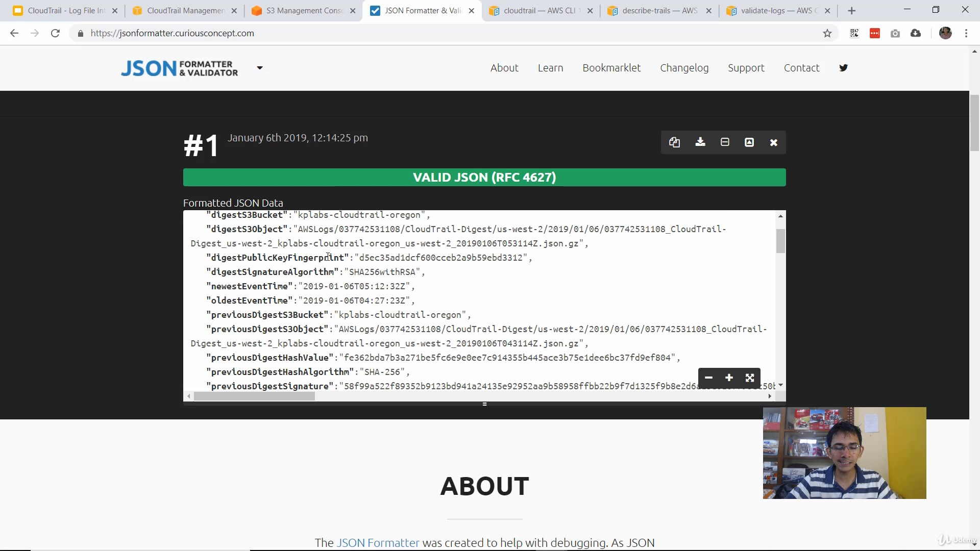The width and height of the screenshot is (980, 551).
Task: Click page vertical scrollbar thumb
Action: coord(974,123)
